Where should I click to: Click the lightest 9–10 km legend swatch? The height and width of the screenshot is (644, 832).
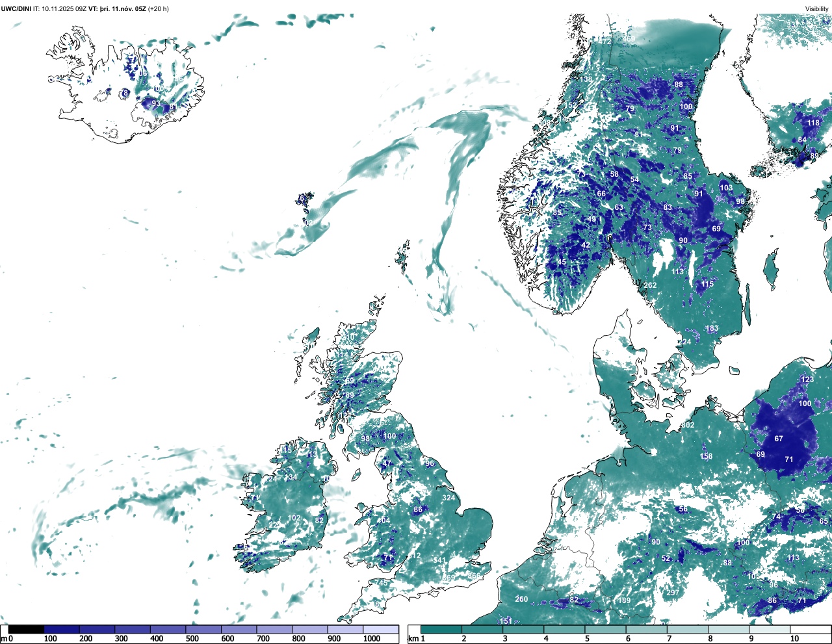point(770,629)
